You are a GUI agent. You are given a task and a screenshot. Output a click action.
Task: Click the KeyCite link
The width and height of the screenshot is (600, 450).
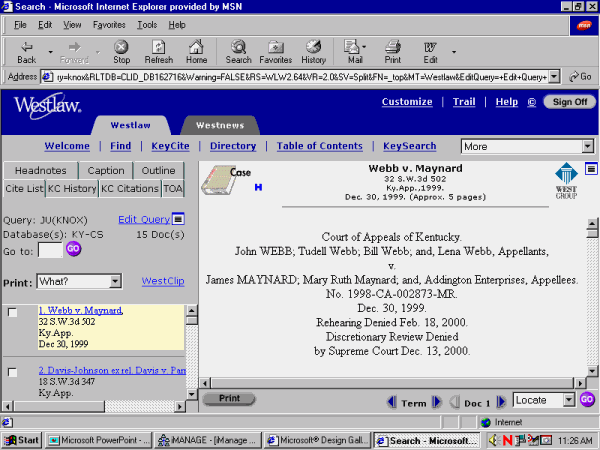pyautogui.click(x=170, y=146)
